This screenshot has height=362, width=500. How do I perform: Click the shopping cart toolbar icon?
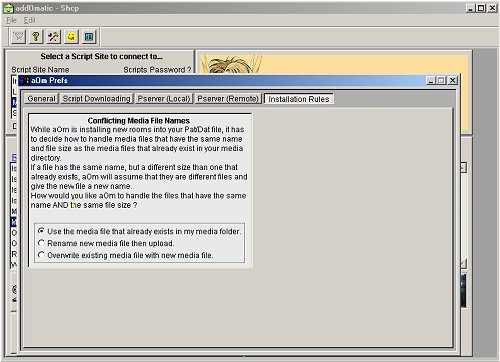coord(19,36)
